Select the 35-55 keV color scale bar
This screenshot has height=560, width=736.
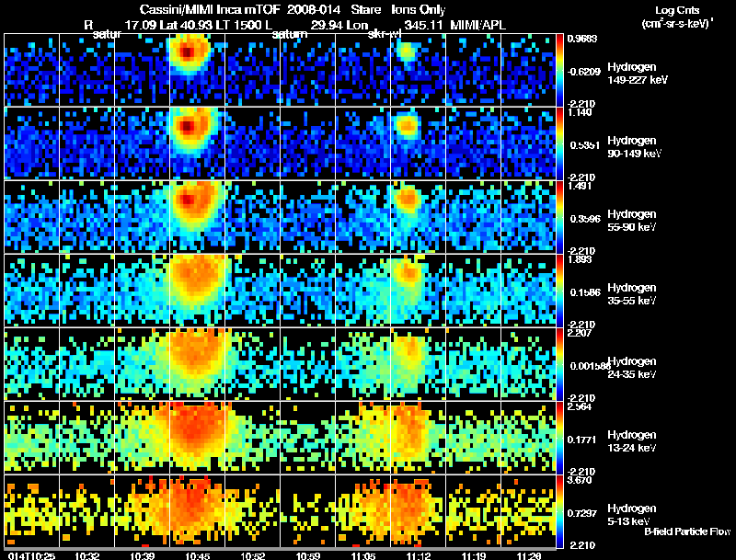pyautogui.click(x=559, y=291)
